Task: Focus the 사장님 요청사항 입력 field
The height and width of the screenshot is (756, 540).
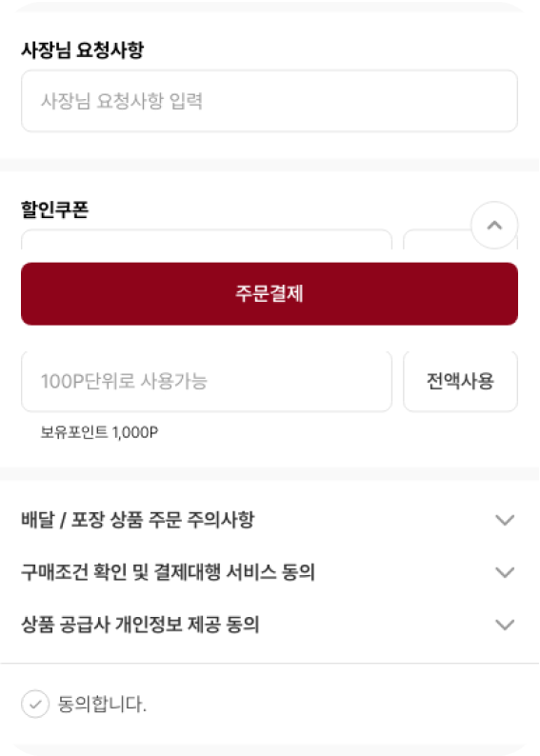Action: pyautogui.click(x=270, y=101)
